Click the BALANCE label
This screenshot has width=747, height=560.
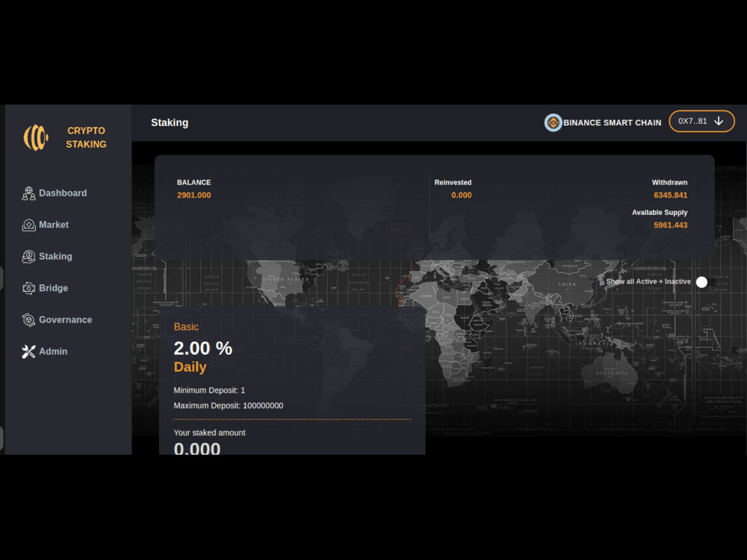[194, 182]
